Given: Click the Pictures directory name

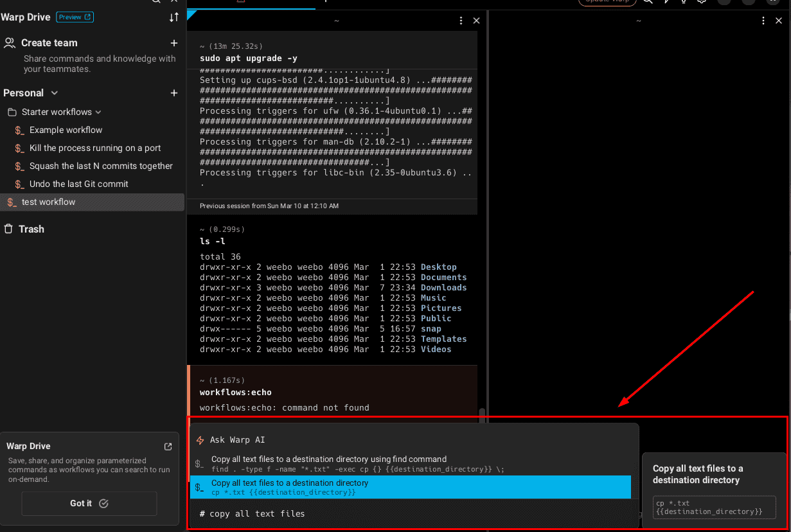Looking at the screenshot, I should tap(441, 308).
